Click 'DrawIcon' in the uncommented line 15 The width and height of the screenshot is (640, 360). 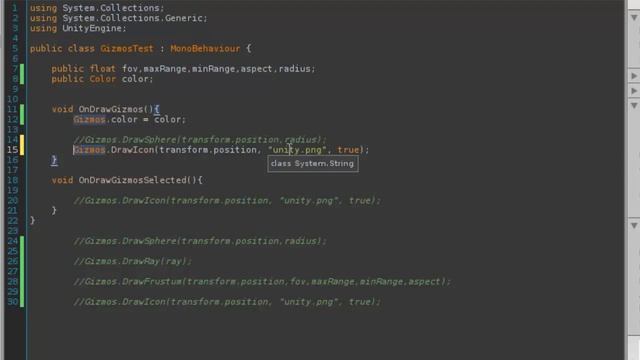click(132, 150)
